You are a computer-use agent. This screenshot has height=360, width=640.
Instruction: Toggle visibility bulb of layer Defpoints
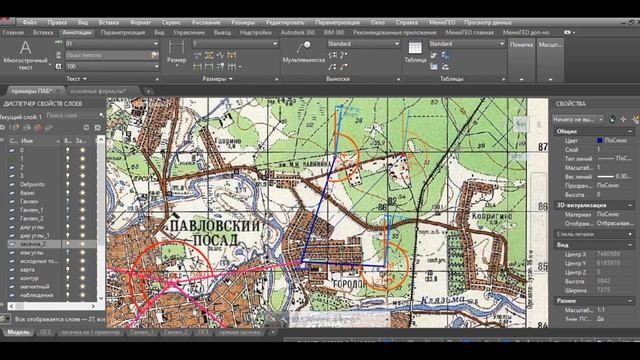pyautogui.click(x=68, y=184)
